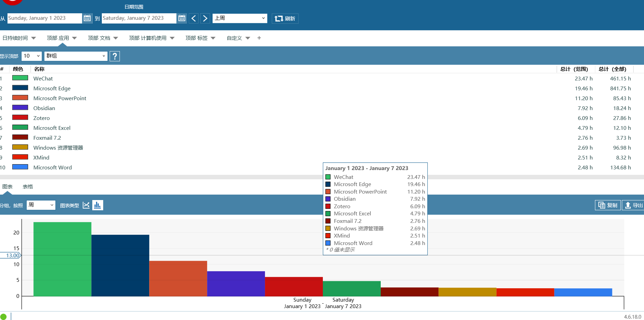
Task: Click Microsoft Excel color swatch in table
Action: 20,127
